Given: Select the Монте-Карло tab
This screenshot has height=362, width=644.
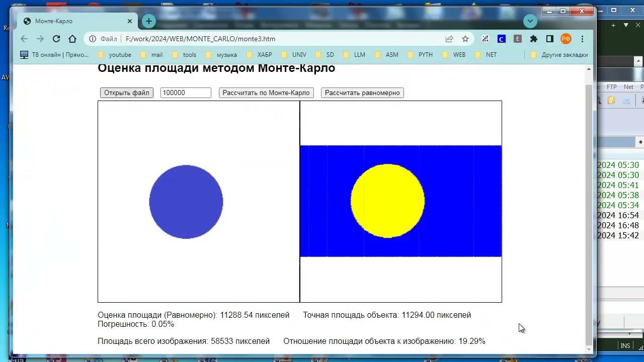Looking at the screenshot, I should coord(78,21).
